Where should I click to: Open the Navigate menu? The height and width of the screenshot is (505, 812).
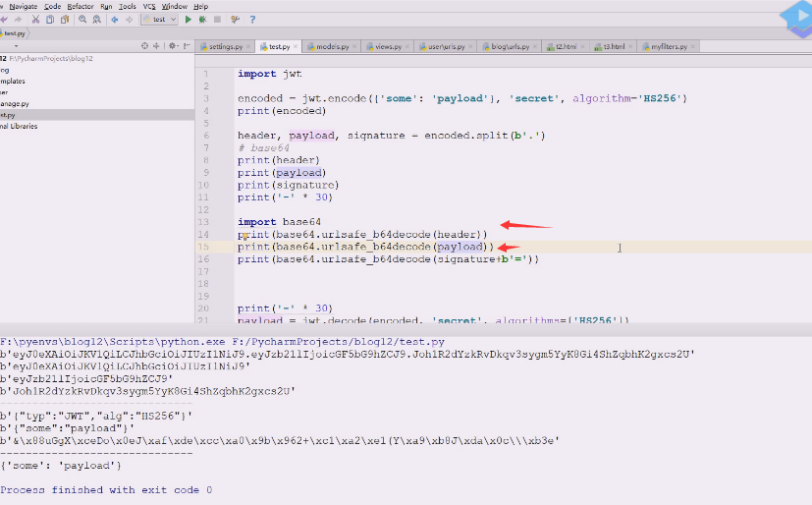pyautogui.click(x=24, y=6)
